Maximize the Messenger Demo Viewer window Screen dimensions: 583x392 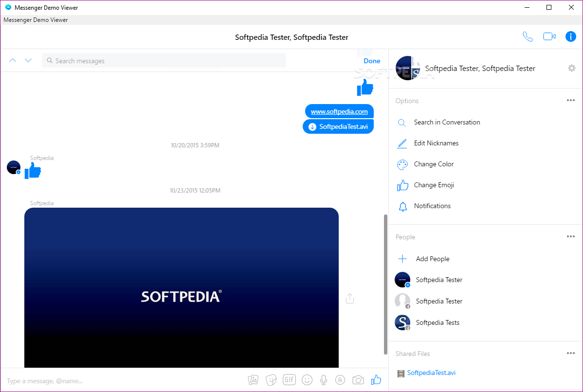[549, 7]
